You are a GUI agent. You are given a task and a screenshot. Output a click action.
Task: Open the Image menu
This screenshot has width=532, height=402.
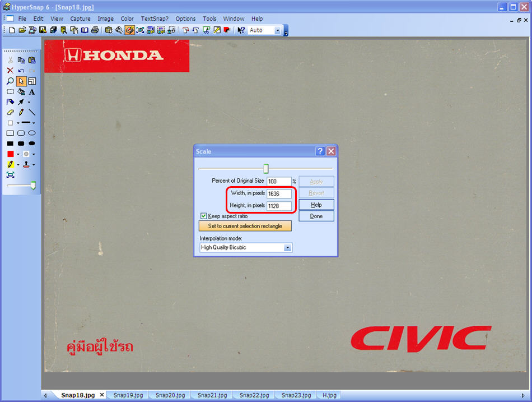[105, 19]
